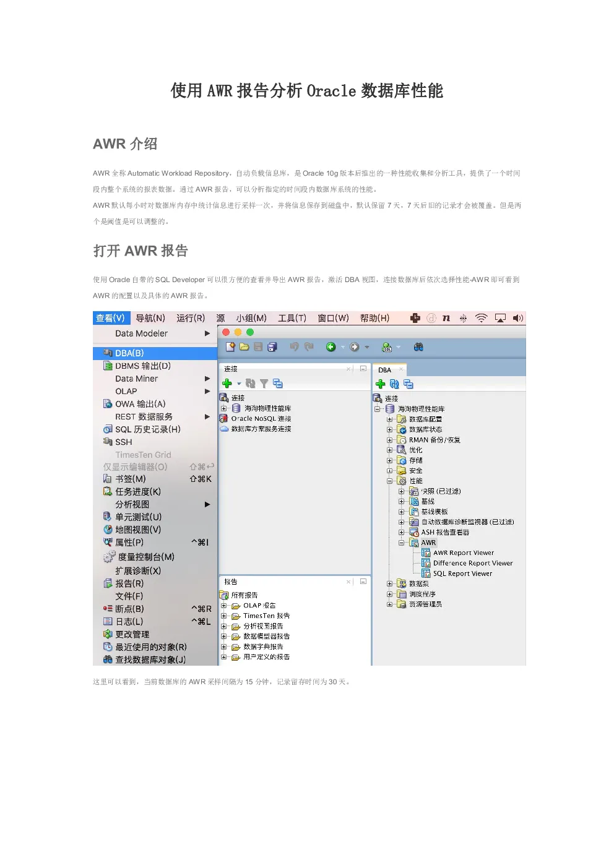Expand 海淘物理性能库 in Connections panel
614x868 pixels.
(x=223, y=408)
